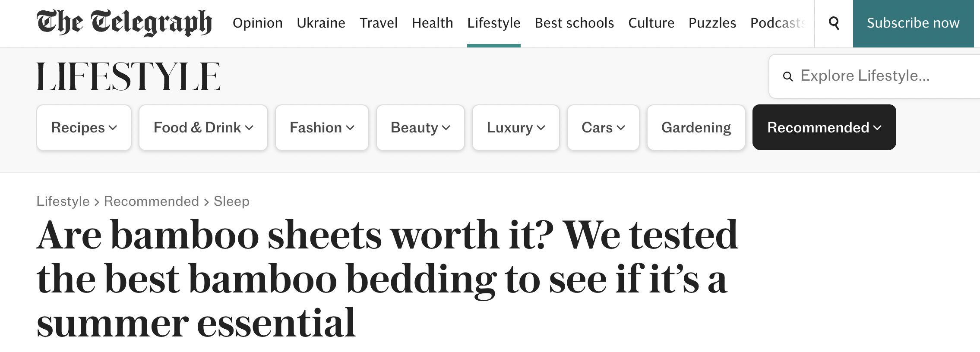Navigate to the Culture section
The width and height of the screenshot is (980, 352).
point(651,23)
